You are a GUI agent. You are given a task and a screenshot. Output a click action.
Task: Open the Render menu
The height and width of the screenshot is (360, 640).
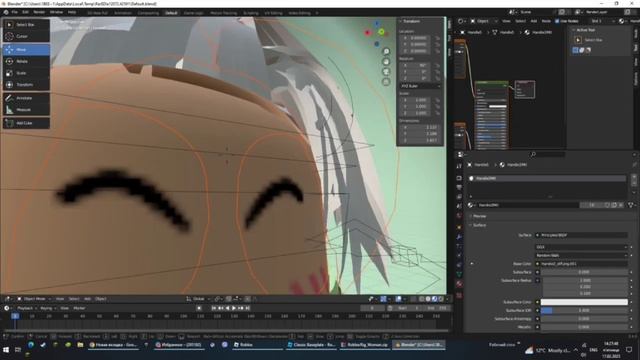[x=39, y=13]
